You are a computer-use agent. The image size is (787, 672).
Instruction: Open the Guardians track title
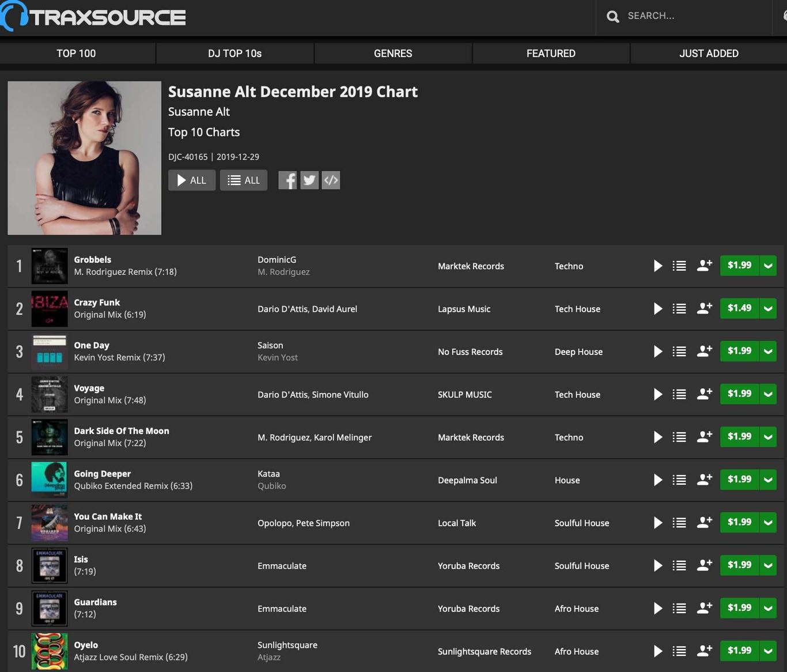[95, 602]
